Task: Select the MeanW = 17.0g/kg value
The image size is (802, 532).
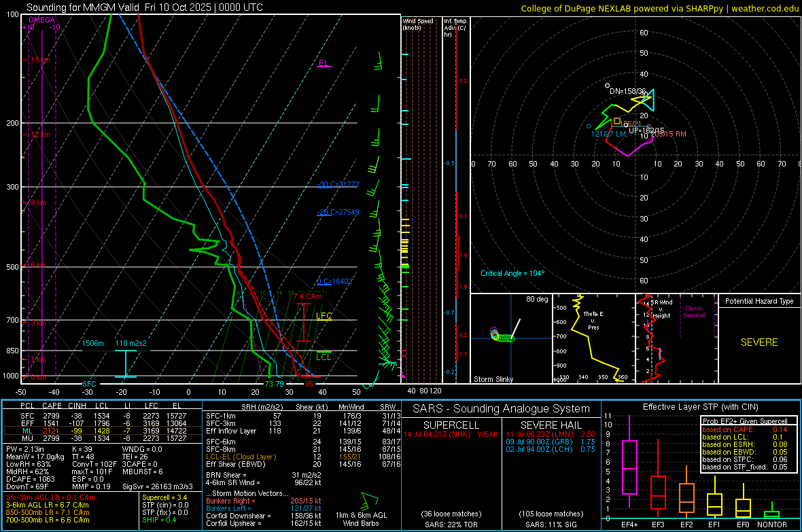Action: click(35, 457)
